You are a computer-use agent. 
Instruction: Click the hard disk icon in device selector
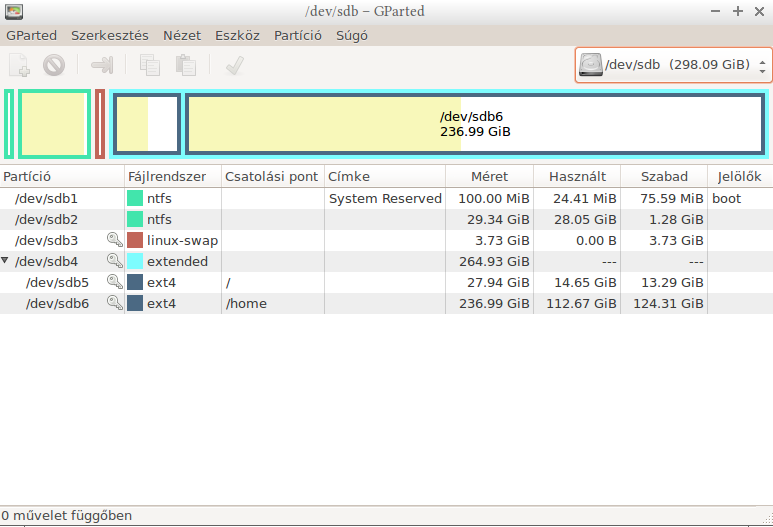(x=591, y=65)
